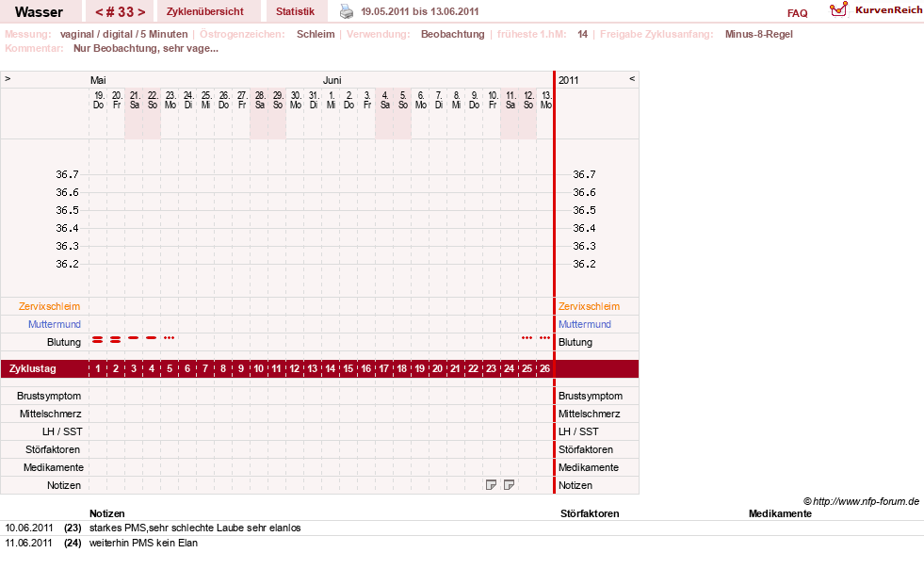
Task: Click the 2011 year label
Action: tap(568, 80)
